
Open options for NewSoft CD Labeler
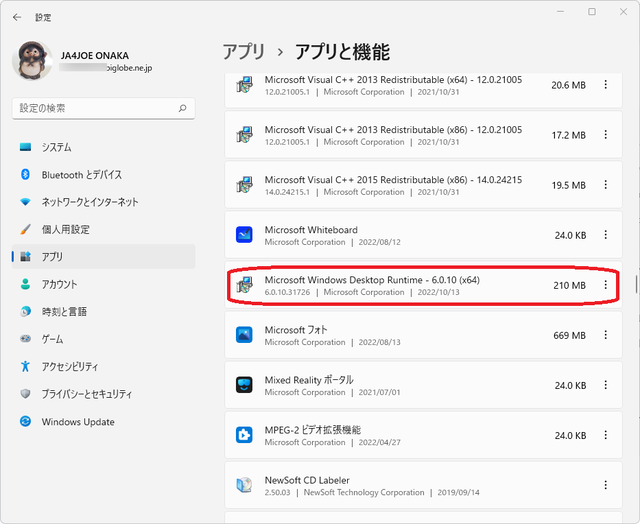click(x=606, y=485)
